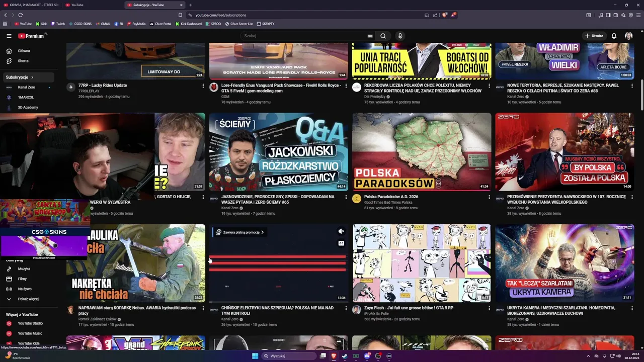Toggle captions CC on the video preview
Viewport: 644px width, 362px height.
pos(341,243)
